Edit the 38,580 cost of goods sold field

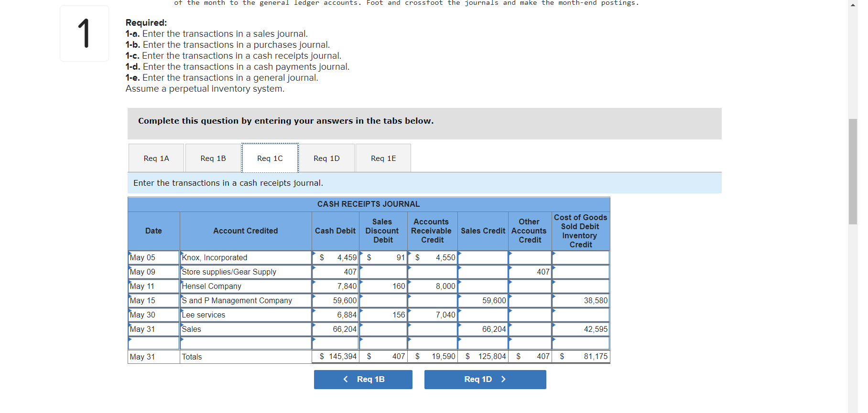point(581,300)
